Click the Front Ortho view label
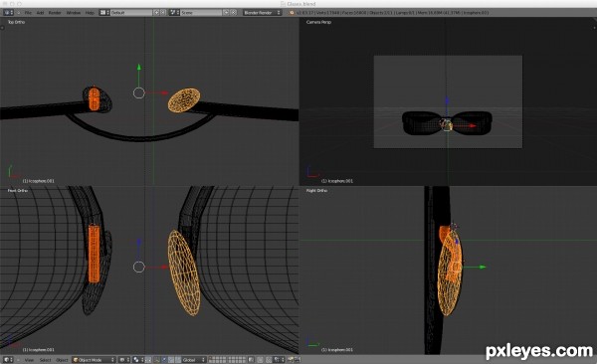Image resolution: width=597 pixels, height=364 pixels. (18, 190)
